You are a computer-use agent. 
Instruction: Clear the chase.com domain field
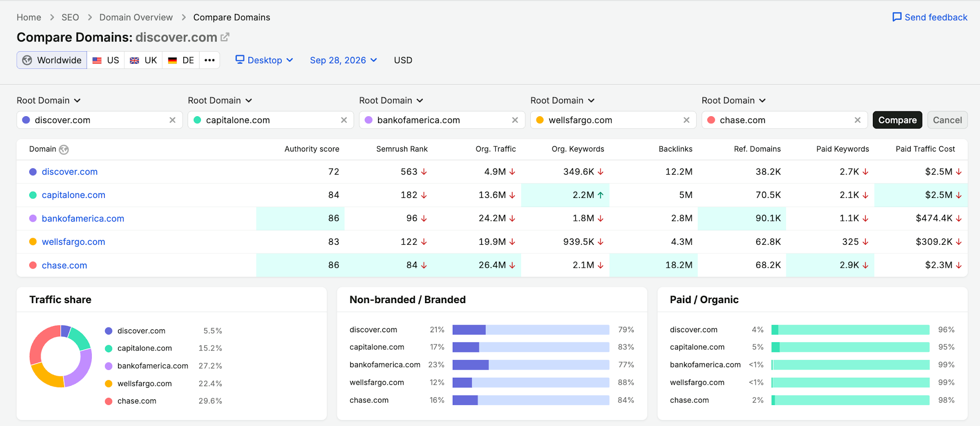(x=857, y=120)
